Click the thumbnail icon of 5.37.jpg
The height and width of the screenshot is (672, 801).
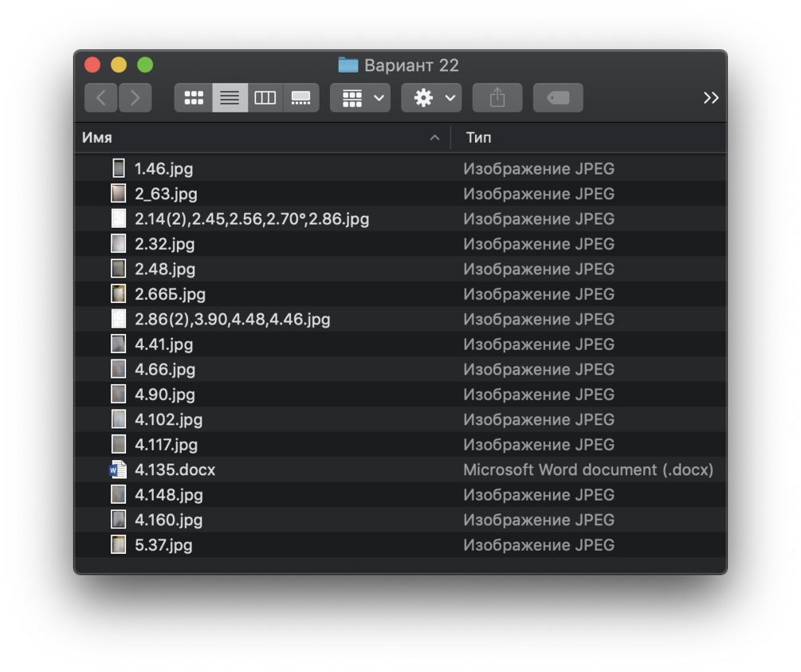119,544
